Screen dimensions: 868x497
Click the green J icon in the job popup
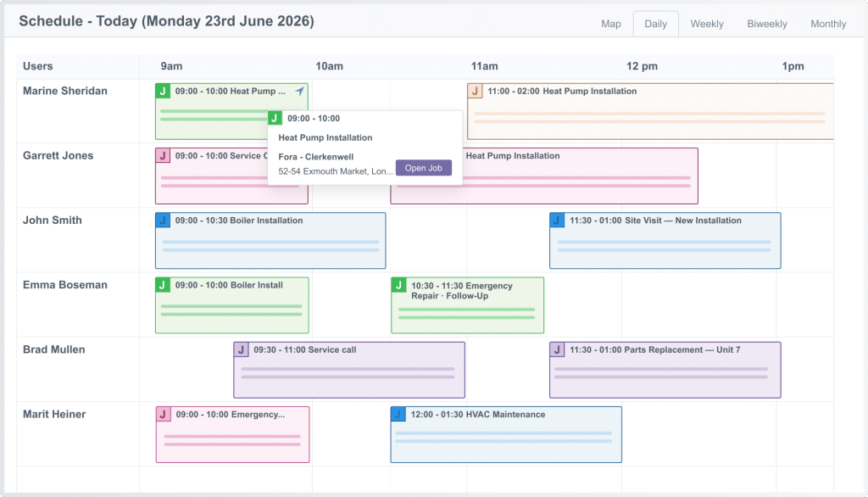275,118
